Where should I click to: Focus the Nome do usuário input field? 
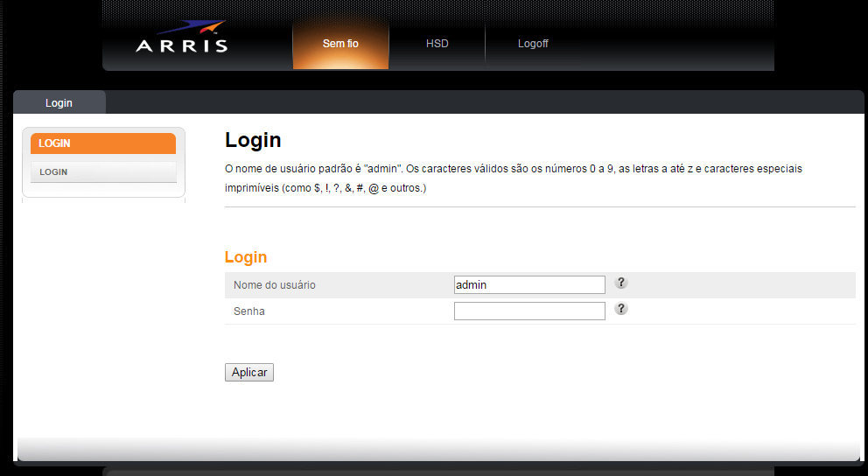tap(529, 285)
